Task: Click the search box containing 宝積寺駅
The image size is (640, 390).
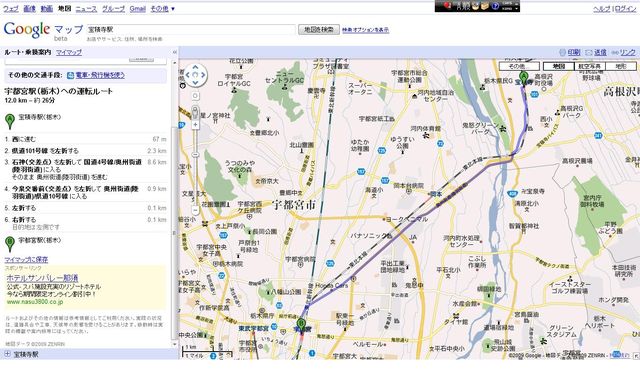Action: 191,29
